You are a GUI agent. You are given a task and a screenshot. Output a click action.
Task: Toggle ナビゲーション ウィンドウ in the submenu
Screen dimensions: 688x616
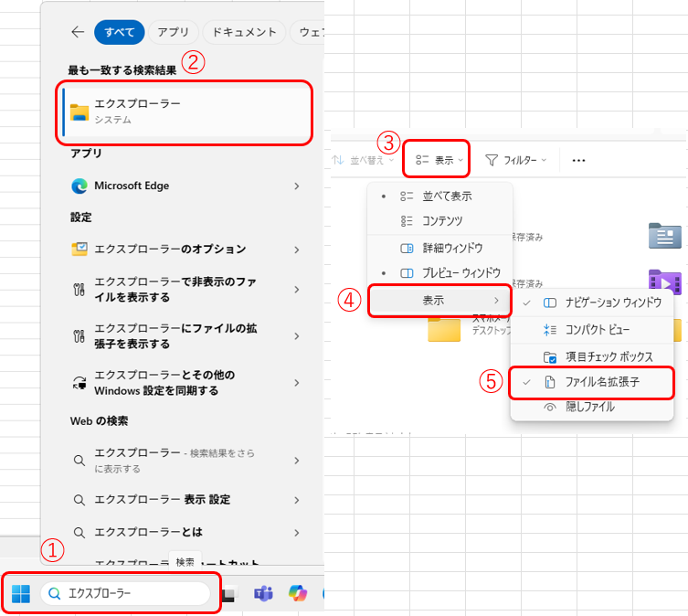(592, 303)
